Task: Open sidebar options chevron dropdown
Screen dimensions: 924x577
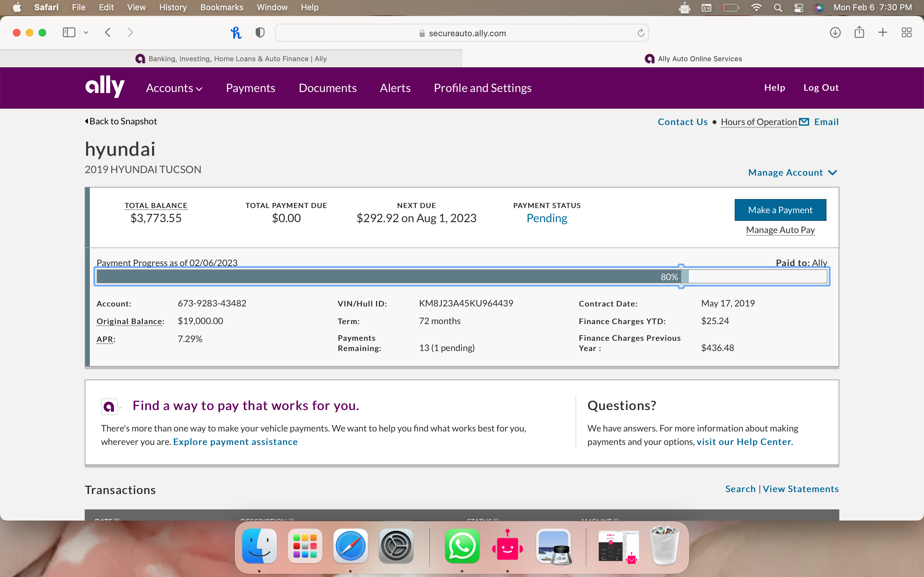Action: point(86,33)
